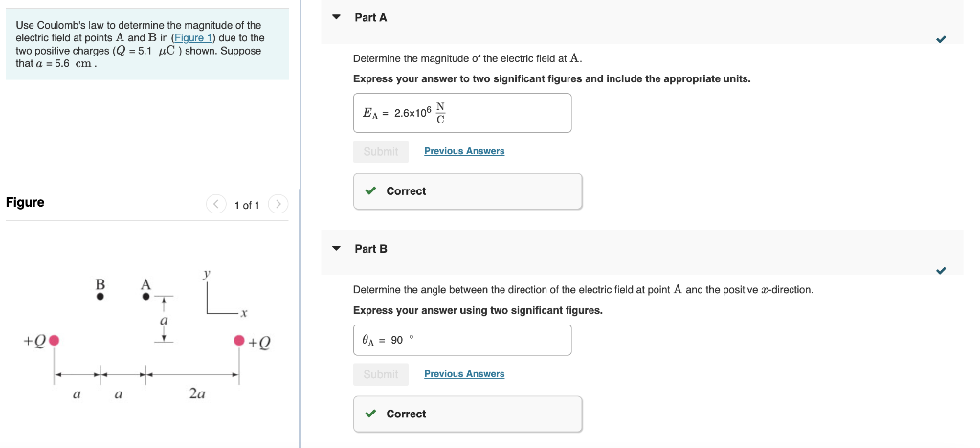Select the Part B header label

[370, 249]
